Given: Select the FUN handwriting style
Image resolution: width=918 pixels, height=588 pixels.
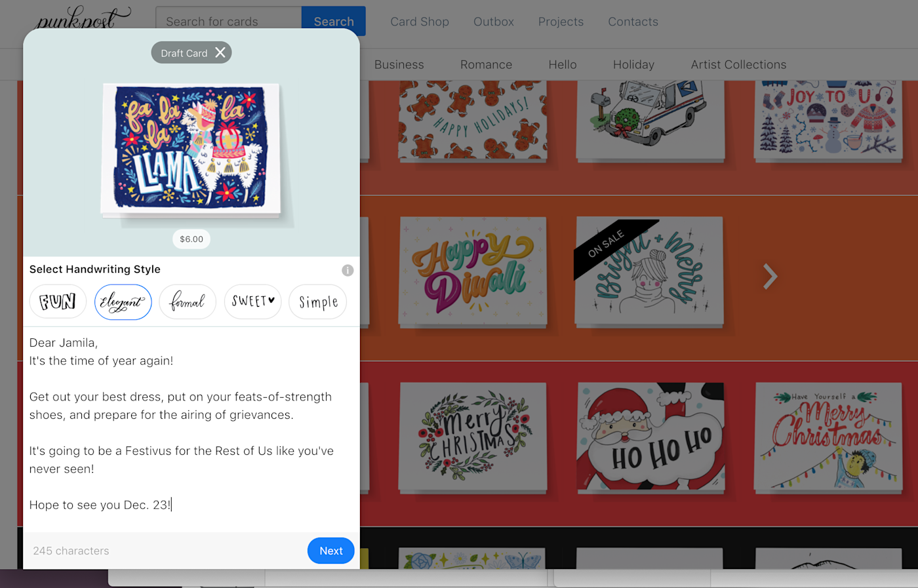Looking at the screenshot, I should point(58,302).
